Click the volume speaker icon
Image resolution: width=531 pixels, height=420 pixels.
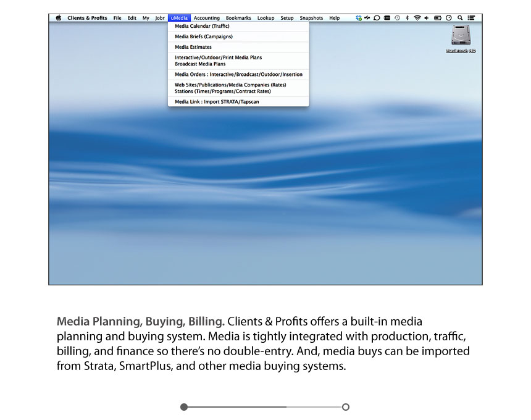tap(427, 18)
